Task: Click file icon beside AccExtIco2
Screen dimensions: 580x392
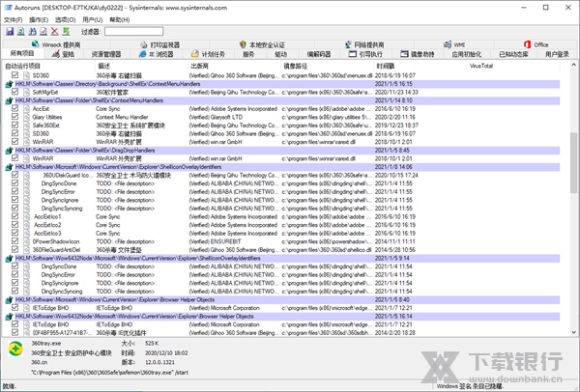Action: [27, 225]
